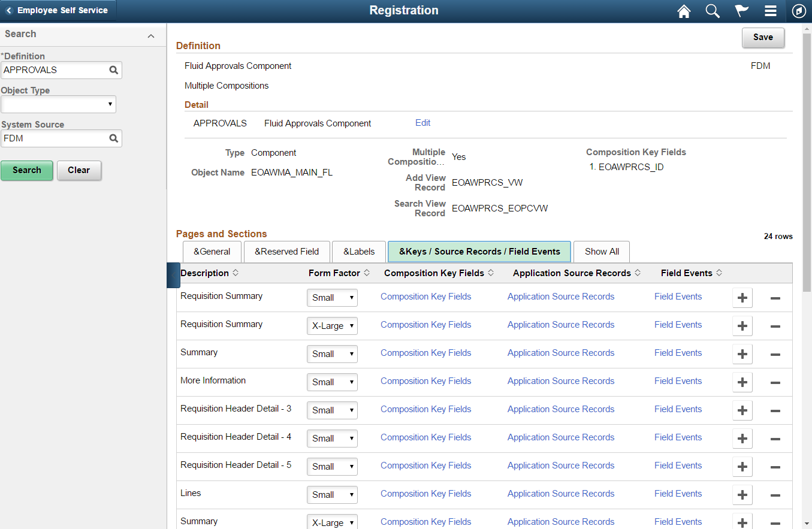Switch to the &Labels tab
812x529 pixels.
tap(358, 252)
